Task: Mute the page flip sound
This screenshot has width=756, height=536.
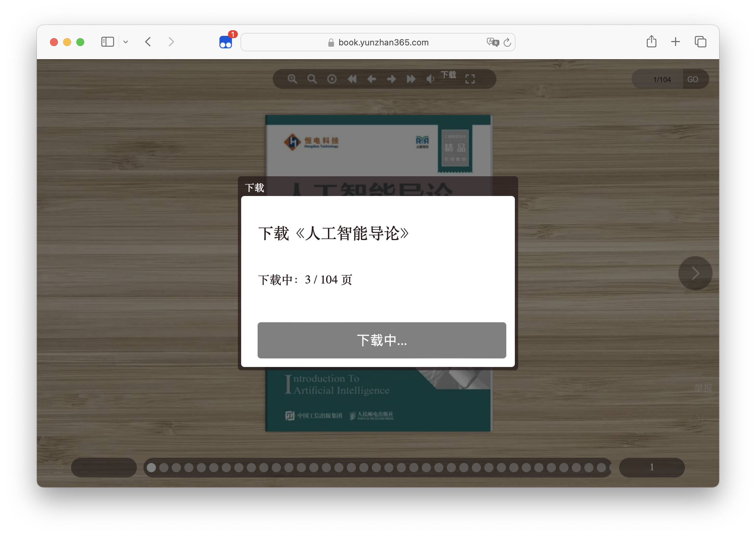Action: [x=430, y=79]
